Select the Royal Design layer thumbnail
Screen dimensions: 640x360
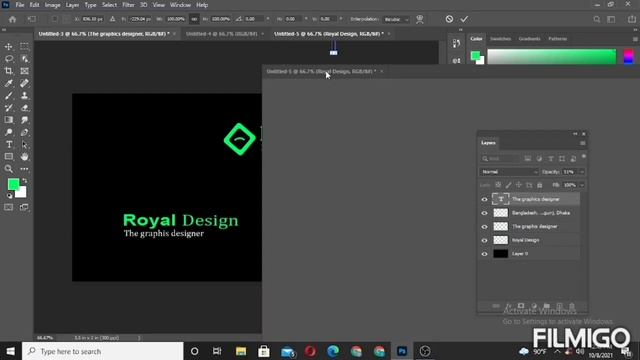click(x=501, y=240)
